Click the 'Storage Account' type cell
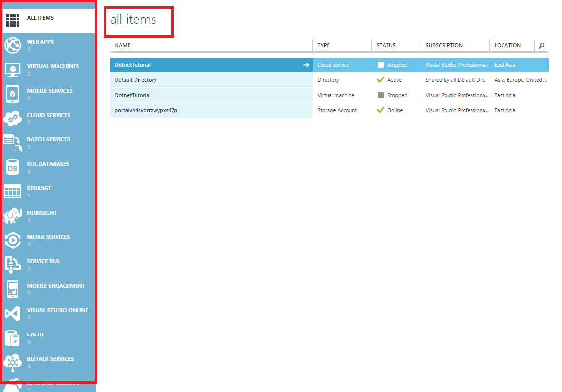Screen dimensions: 562x392 coord(337,110)
